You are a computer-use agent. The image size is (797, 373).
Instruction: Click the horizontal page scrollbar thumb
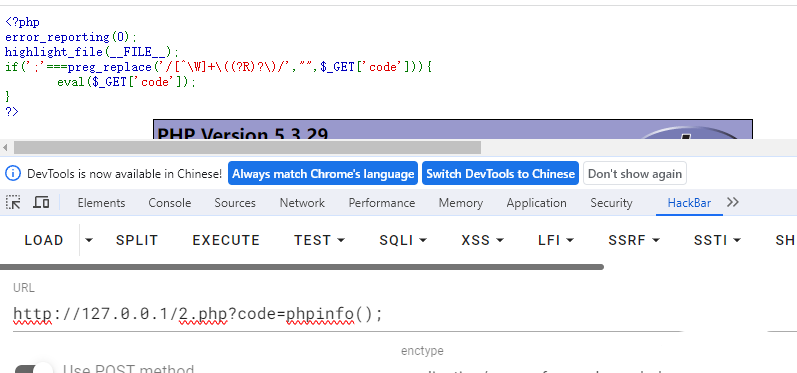247,148
